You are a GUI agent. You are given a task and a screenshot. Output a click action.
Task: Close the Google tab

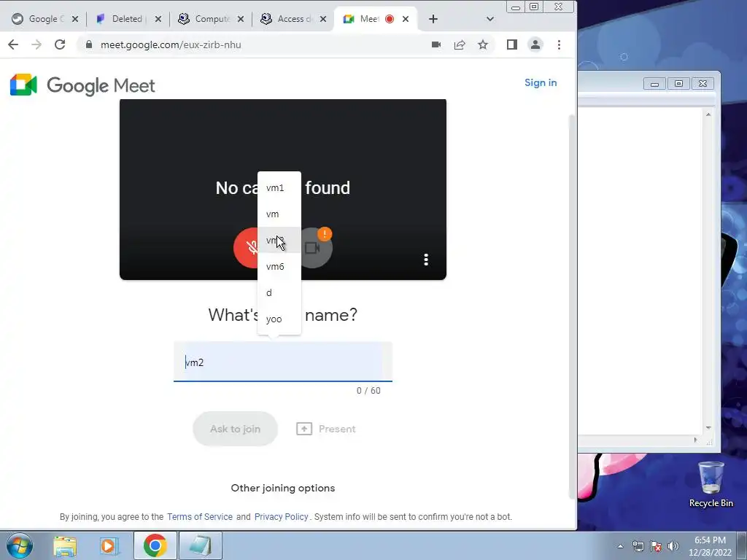pos(75,19)
